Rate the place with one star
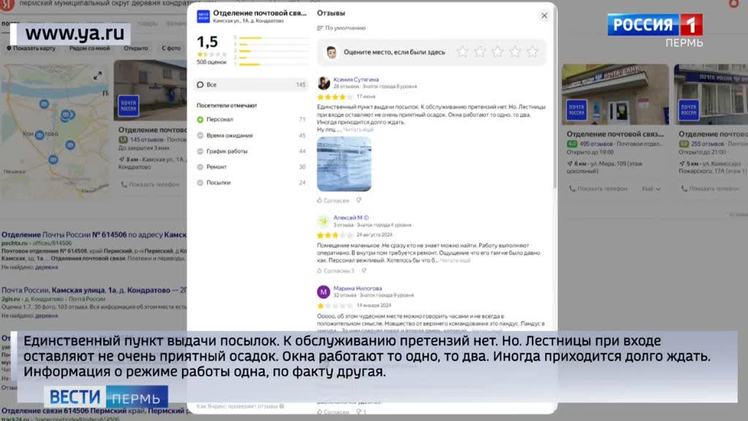748x421 pixels. pyautogui.click(x=462, y=51)
